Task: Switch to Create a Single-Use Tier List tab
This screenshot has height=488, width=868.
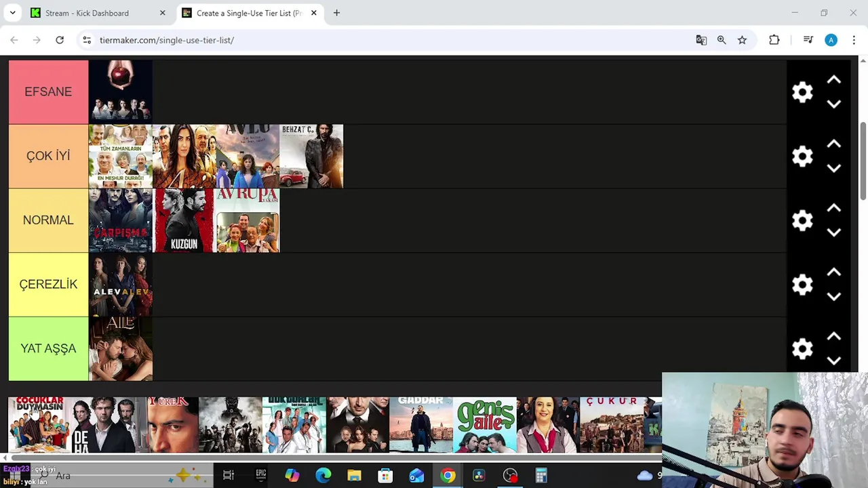Action: tap(248, 13)
